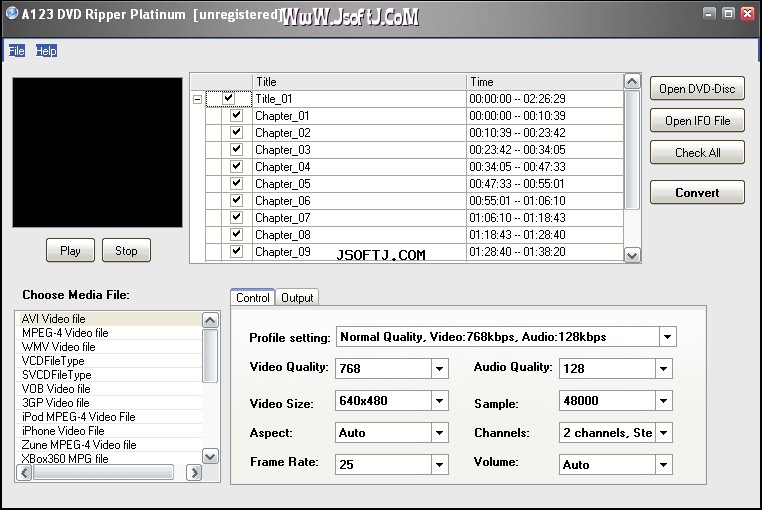Select MPEG-4 Video file format
762x510 pixels.
(x=109, y=333)
